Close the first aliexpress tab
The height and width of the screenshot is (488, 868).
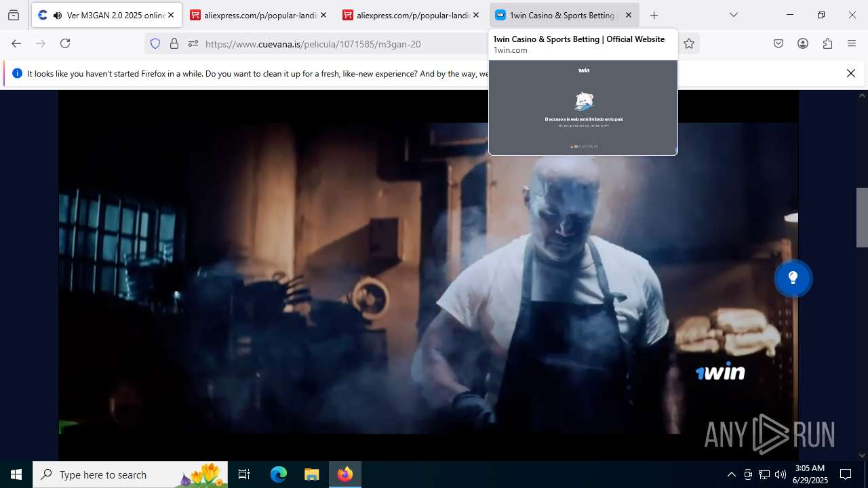[x=323, y=15]
